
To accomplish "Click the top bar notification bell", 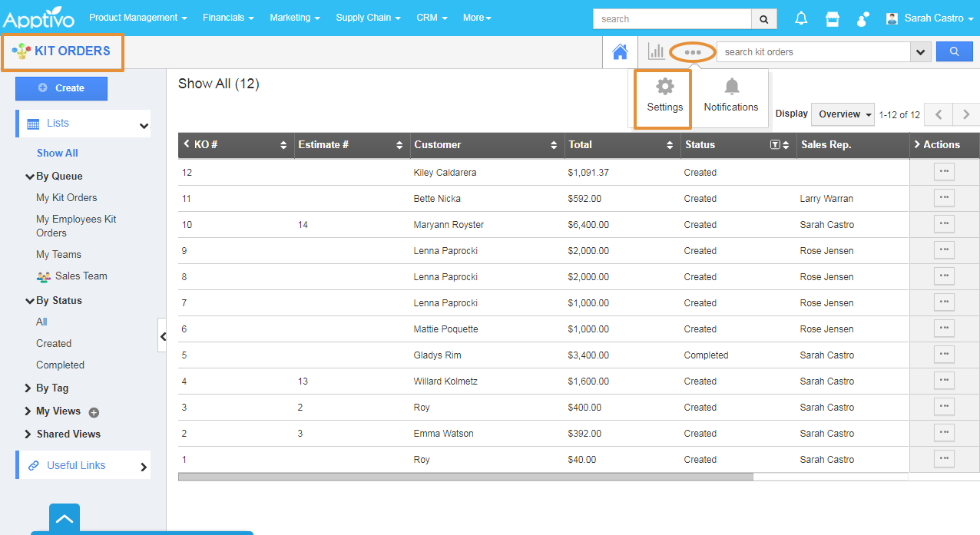I will 801,18.
